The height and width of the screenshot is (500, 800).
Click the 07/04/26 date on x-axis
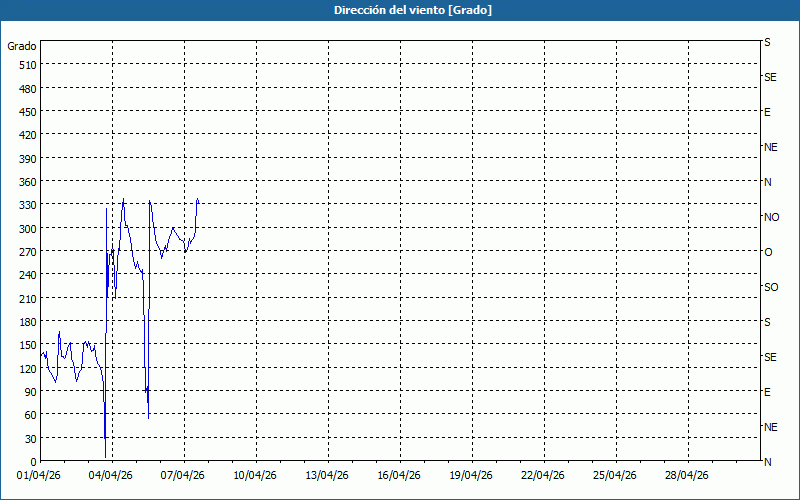click(x=184, y=476)
